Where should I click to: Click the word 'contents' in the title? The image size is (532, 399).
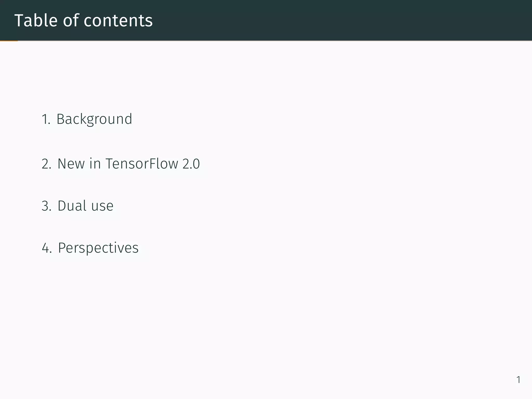click(118, 21)
